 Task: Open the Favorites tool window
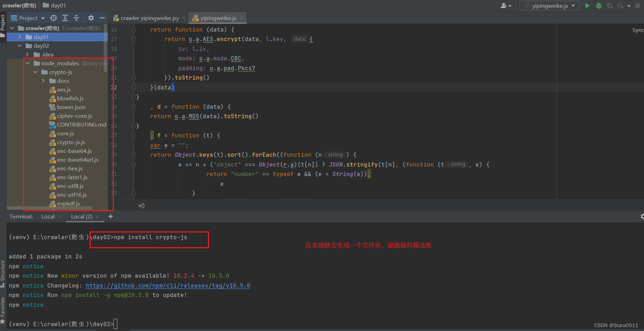click(x=3, y=310)
